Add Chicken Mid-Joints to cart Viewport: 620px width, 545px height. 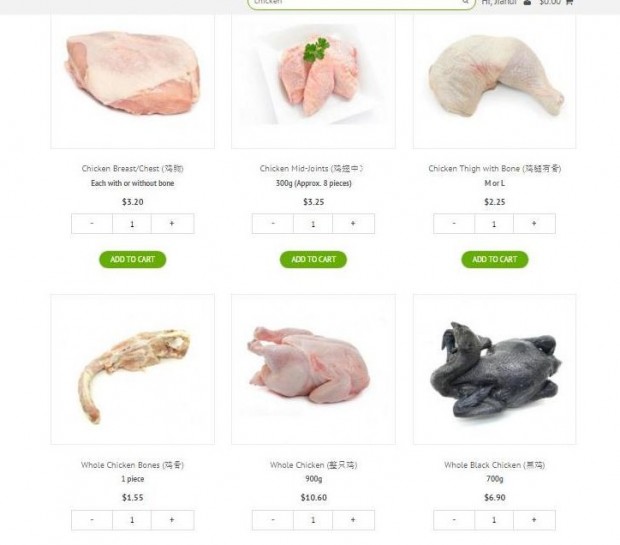point(314,259)
